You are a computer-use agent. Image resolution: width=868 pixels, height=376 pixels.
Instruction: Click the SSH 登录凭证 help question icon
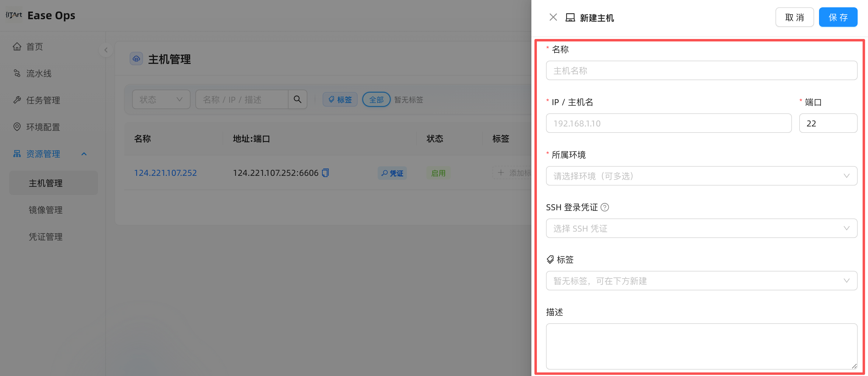605,207
